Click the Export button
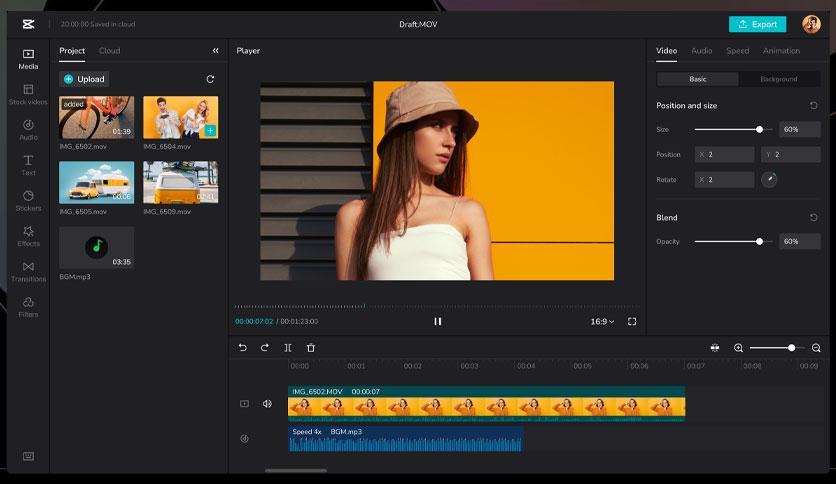The width and height of the screenshot is (836, 484). (757, 24)
